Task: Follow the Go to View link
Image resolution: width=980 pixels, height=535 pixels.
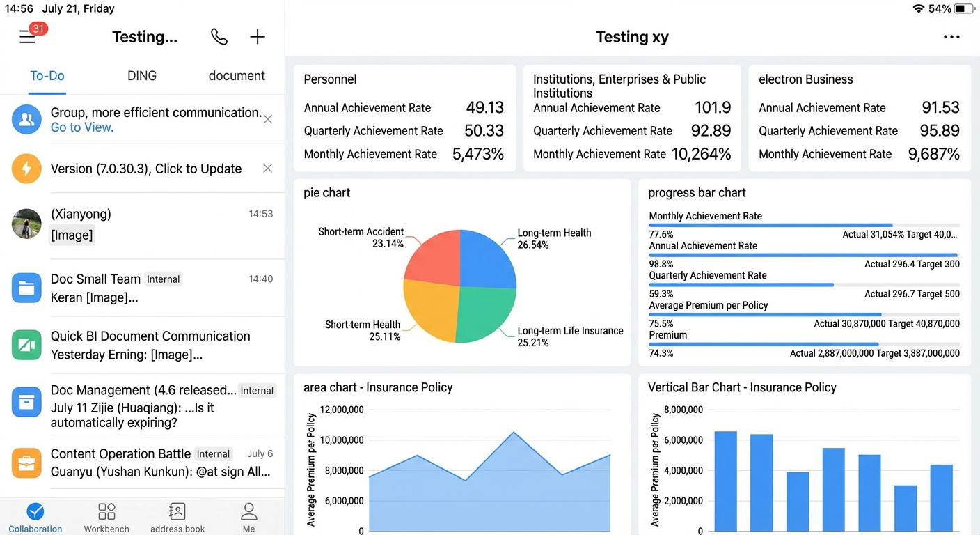Action: [x=82, y=127]
